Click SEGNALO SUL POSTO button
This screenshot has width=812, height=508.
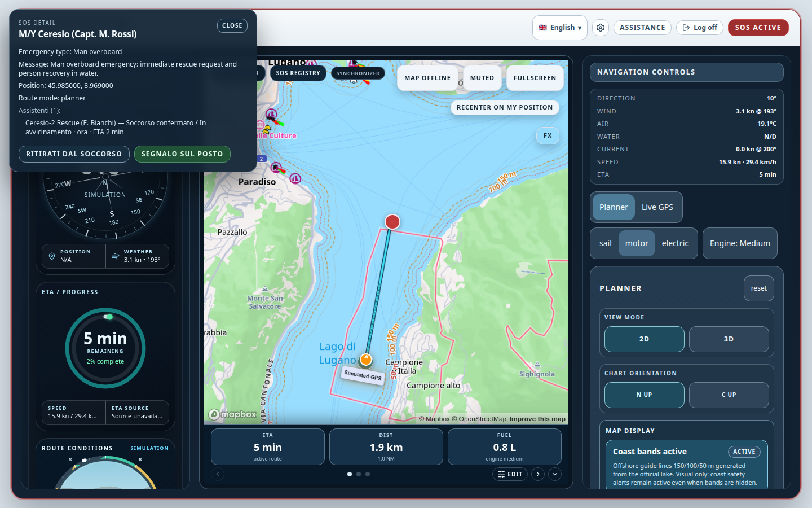coord(182,154)
